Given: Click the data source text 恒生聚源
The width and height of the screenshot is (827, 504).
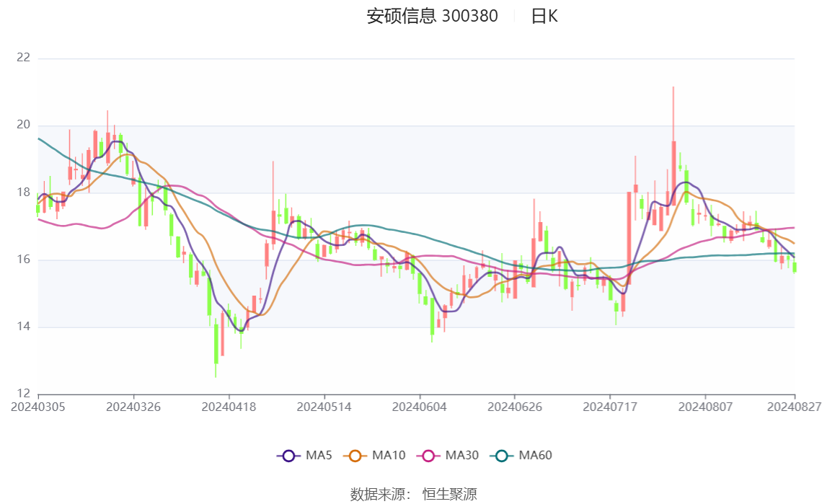Looking at the screenshot, I should point(449,494).
